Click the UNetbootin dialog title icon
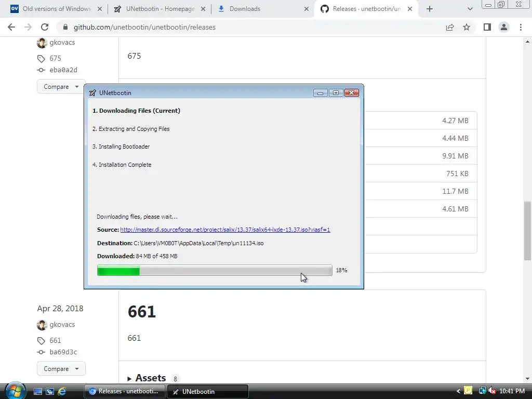Viewport: 532px width, 399px height. pos(92,93)
